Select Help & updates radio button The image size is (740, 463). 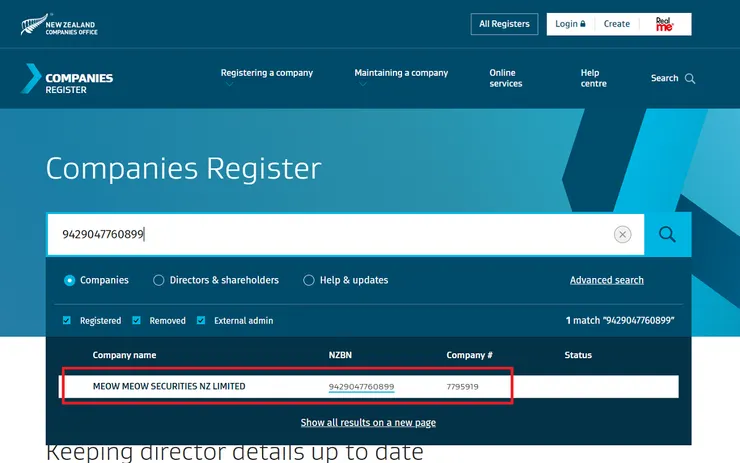pos(309,280)
